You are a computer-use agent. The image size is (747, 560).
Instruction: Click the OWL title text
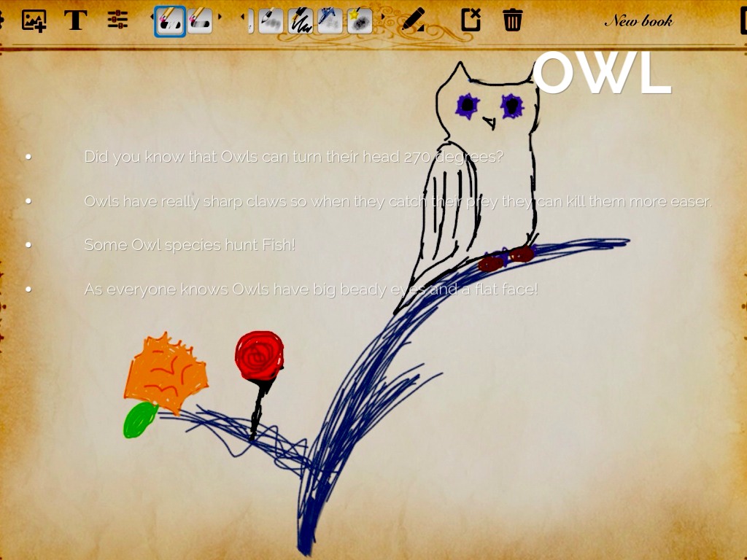point(603,77)
